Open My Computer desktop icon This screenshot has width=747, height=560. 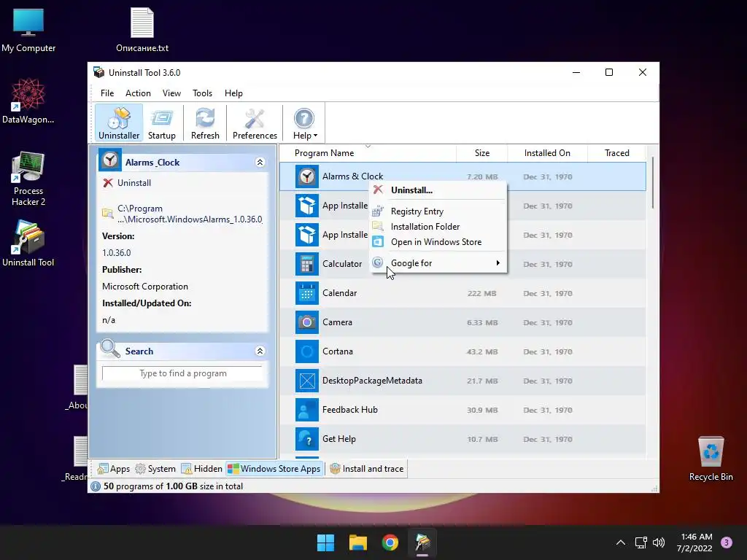pyautogui.click(x=28, y=30)
